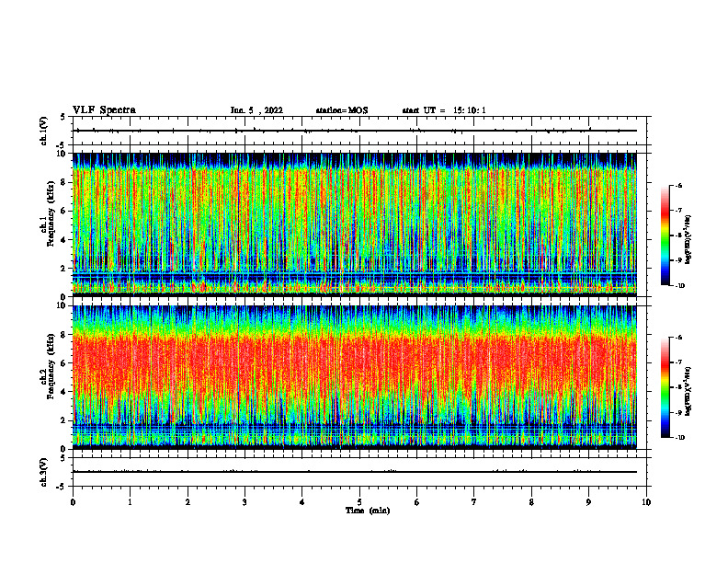
Task: Click the ch.1 colorbar log(PSD) units label
Action: [688, 240]
